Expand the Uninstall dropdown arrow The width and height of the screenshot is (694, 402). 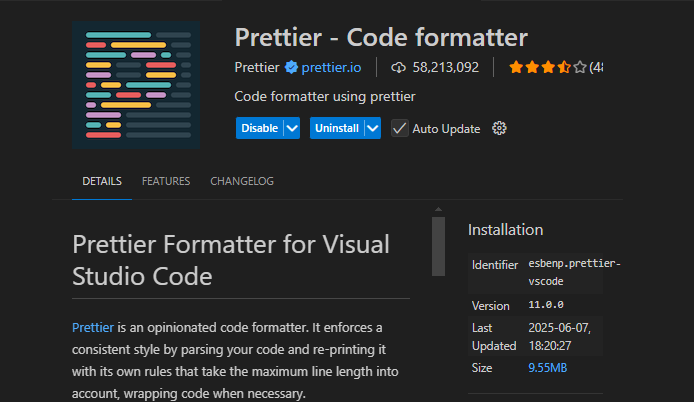(373, 128)
